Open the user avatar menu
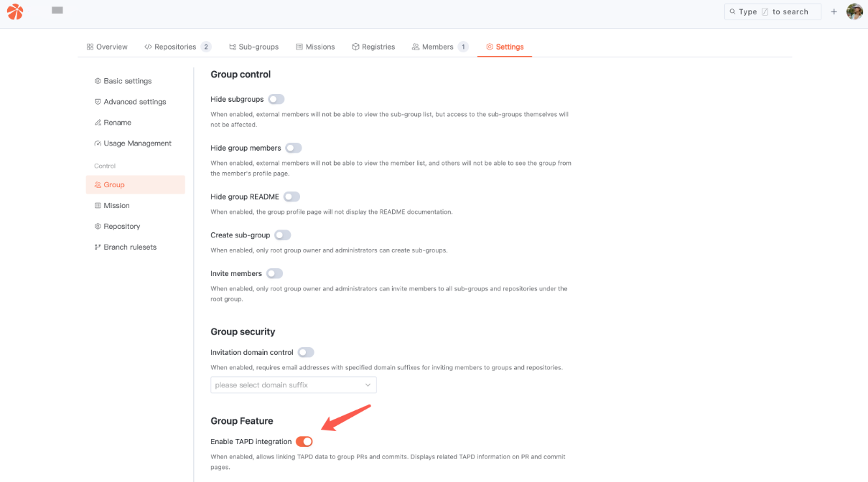 [x=854, y=11]
